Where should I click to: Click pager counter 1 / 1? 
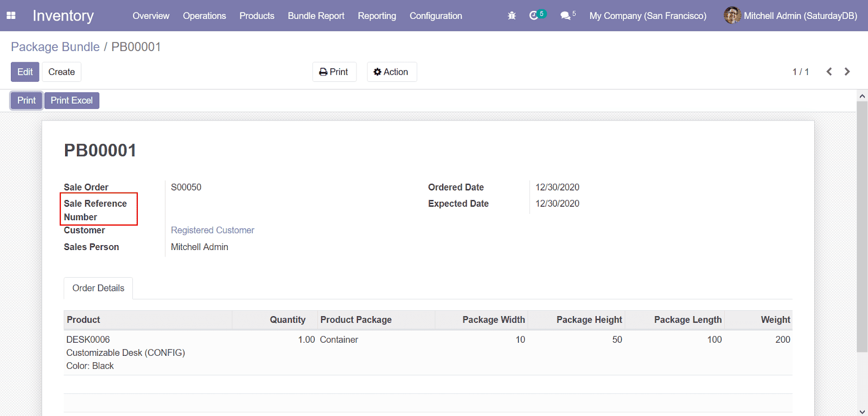click(800, 72)
